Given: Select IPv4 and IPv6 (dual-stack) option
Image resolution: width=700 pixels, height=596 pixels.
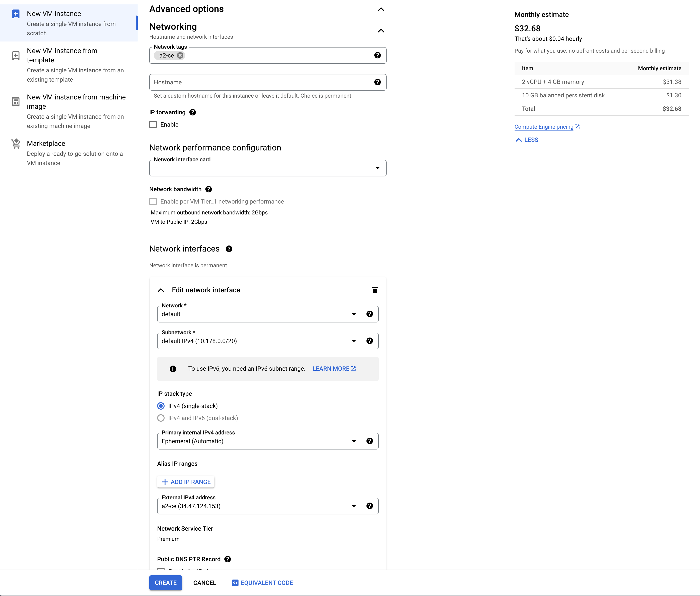Looking at the screenshot, I should (x=161, y=418).
